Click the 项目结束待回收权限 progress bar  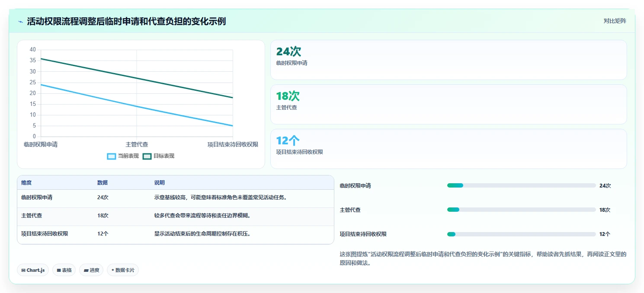point(521,234)
